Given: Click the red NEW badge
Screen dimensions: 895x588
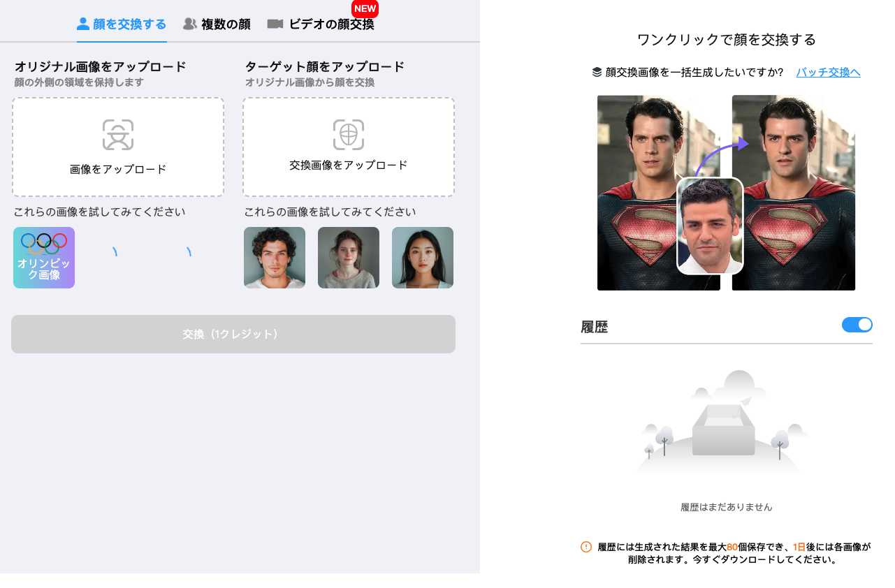Looking at the screenshot, I should pyautogui.click(x=365, y=8).
